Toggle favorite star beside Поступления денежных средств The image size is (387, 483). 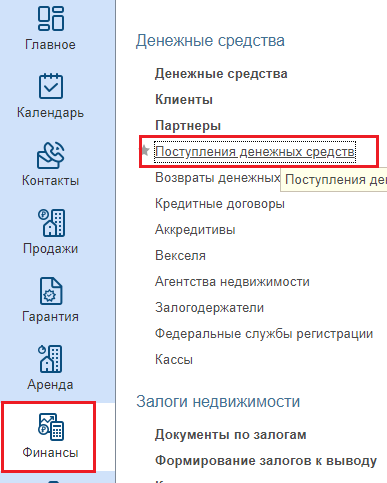(x=145, y=151)
